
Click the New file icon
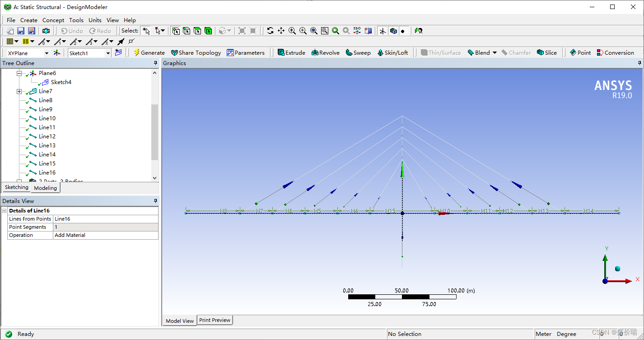10,31
